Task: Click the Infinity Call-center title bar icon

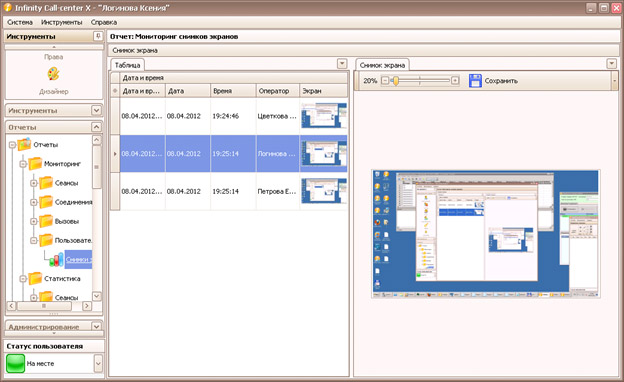Action: (x=8, y=7)
